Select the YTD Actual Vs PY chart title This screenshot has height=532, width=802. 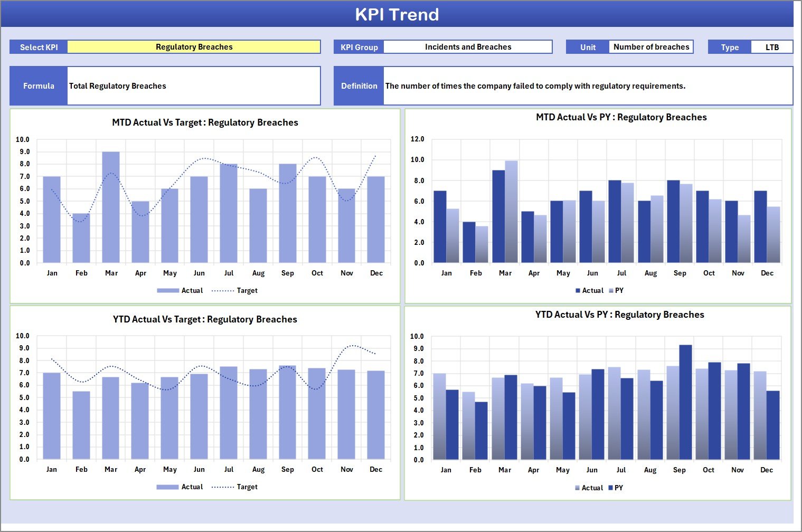click(619, 315)
